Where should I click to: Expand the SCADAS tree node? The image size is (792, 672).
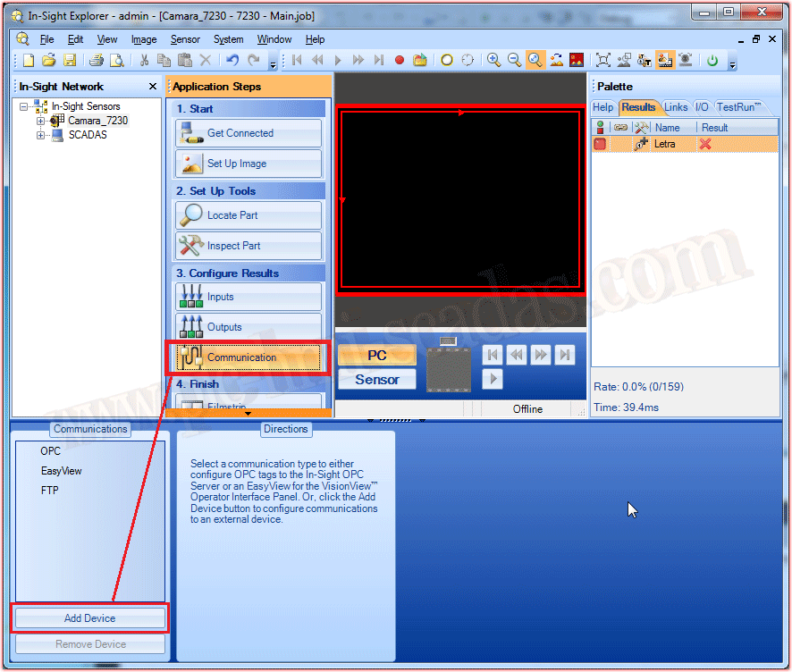pyautogui.click(x=40, y=135)
